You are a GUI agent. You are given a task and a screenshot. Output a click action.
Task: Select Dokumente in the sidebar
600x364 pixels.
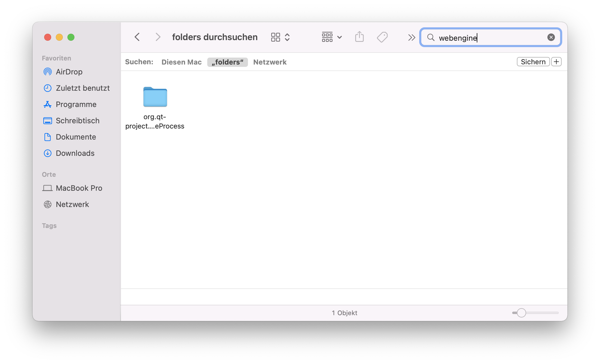76,137
